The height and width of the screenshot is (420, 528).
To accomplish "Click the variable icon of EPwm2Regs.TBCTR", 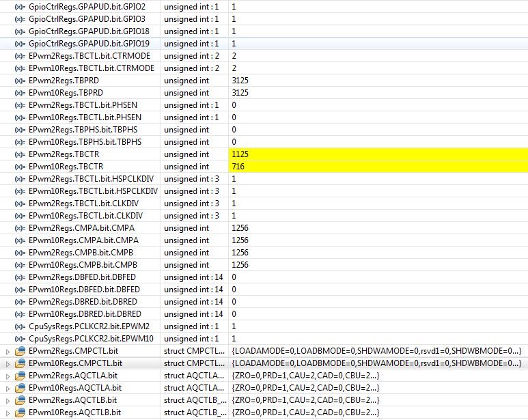I will point(20,154).
